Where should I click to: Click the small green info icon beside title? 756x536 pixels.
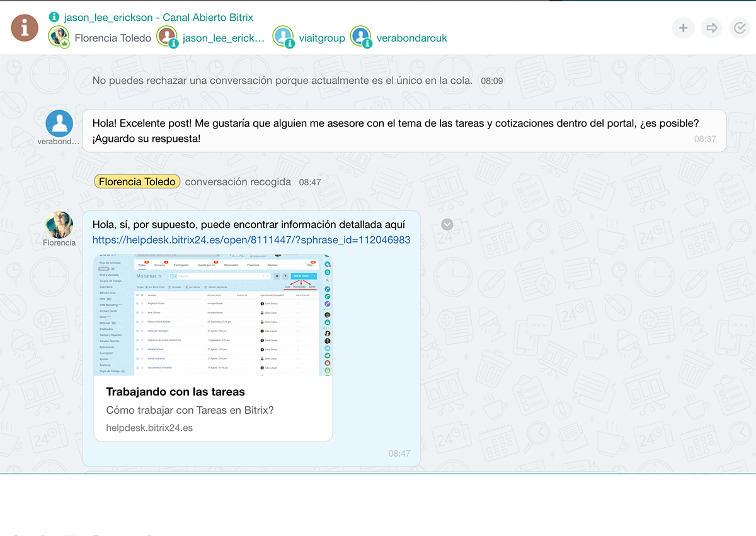[x=54, y=17]
